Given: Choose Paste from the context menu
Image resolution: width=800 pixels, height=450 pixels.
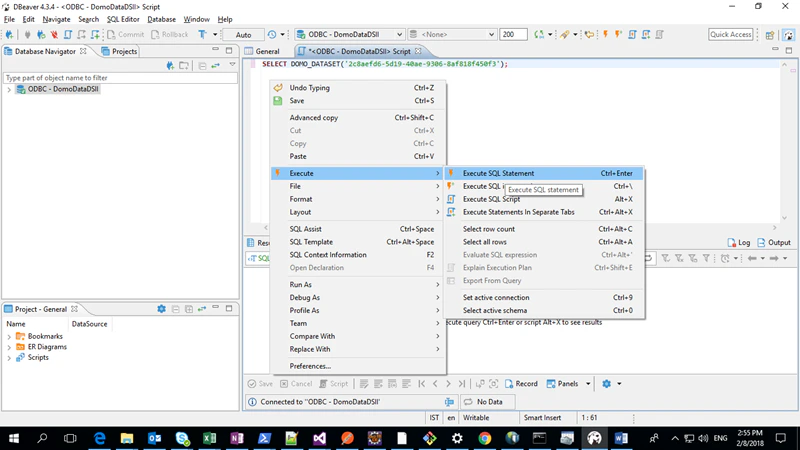Looking at the screenshot, I should (x=358, y=157).
